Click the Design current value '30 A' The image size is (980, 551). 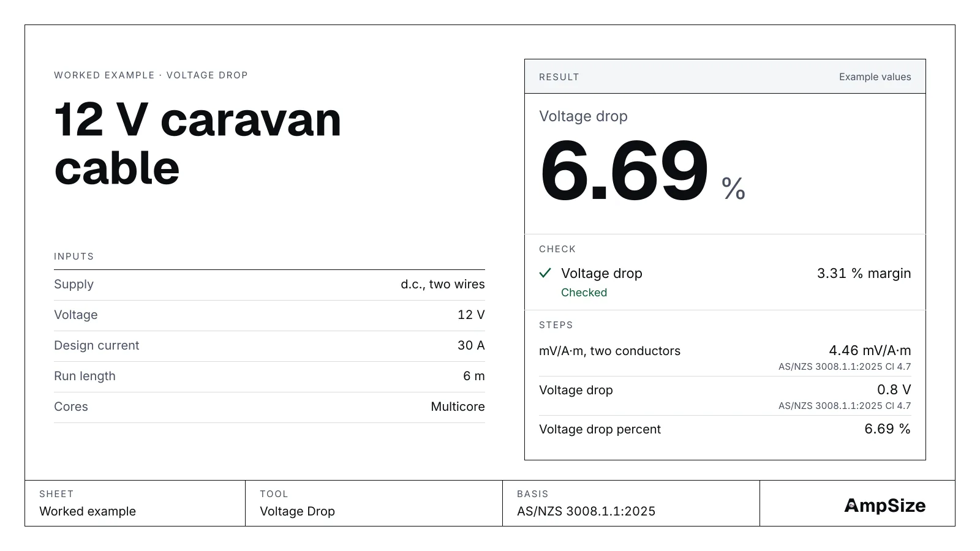(471, 345)
